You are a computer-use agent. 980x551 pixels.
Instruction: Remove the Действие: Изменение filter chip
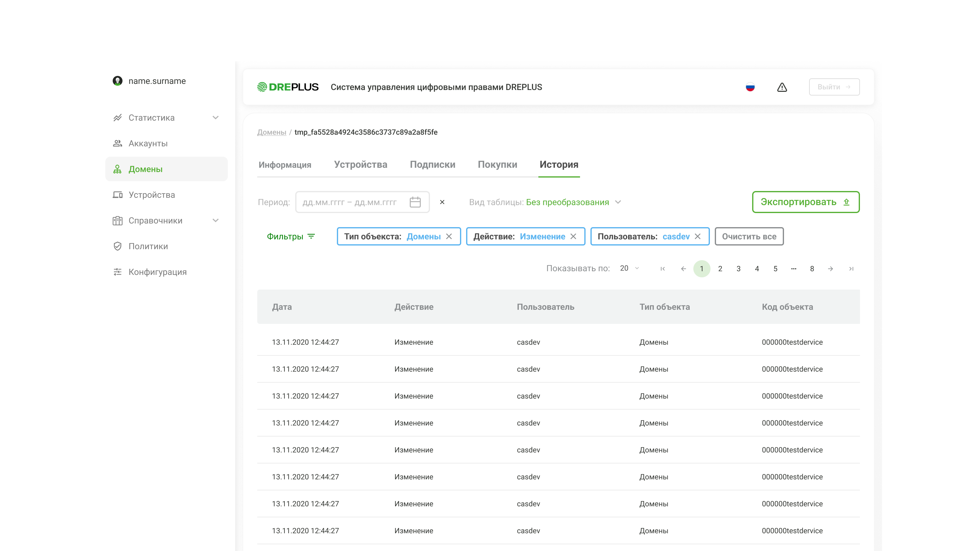[x=573, y=237]
